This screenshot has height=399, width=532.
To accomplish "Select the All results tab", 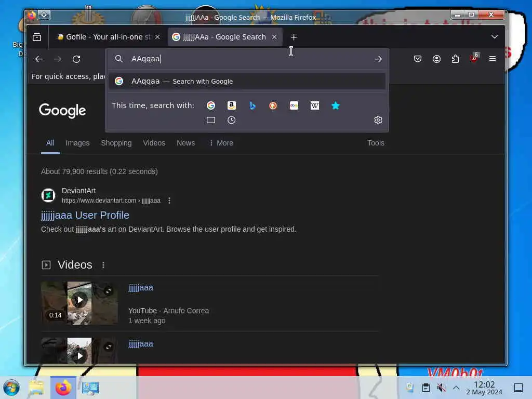I will (50, 143).
